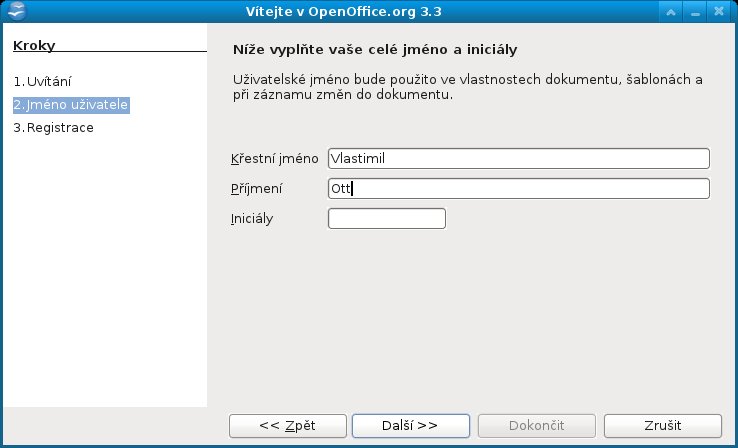Shade the window with the title bar's up arrow button
This screenshot has height=448, width=738.
pyautogui.click(x=671, y=12)
